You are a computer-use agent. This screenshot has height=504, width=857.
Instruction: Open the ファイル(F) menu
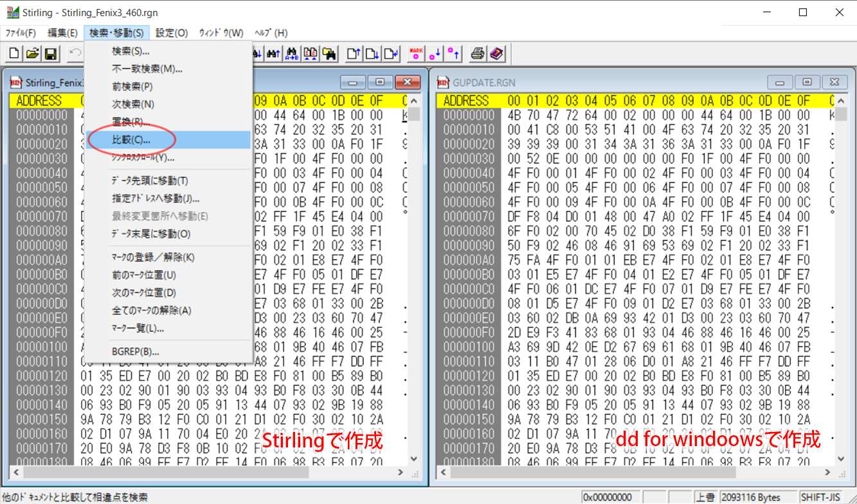[x=21, y=33]
